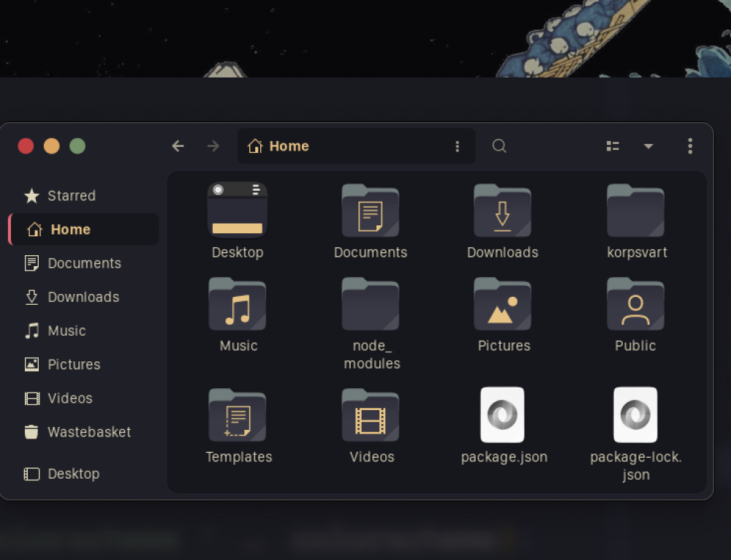Select the Home entry in the sidebar
Image resolution: width=731 pixels, height=560 pixels.
pos(70,229)
